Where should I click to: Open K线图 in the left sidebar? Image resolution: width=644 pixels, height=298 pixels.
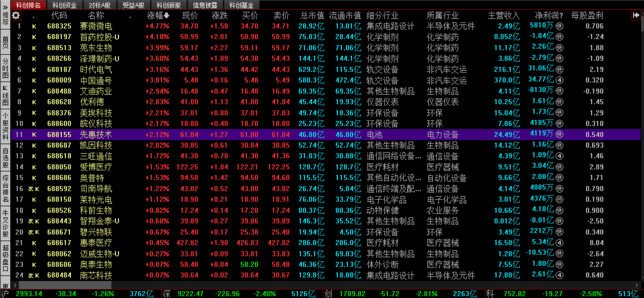(5, 96)
